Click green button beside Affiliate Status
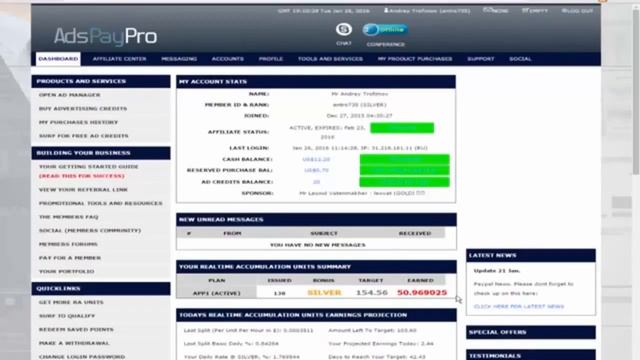The width and height of the screenshot is (640, 360). coord(402,128)
